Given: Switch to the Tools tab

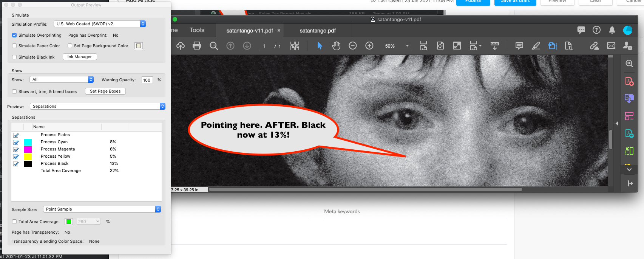Looking at the screenshot, I should point(197,30).
